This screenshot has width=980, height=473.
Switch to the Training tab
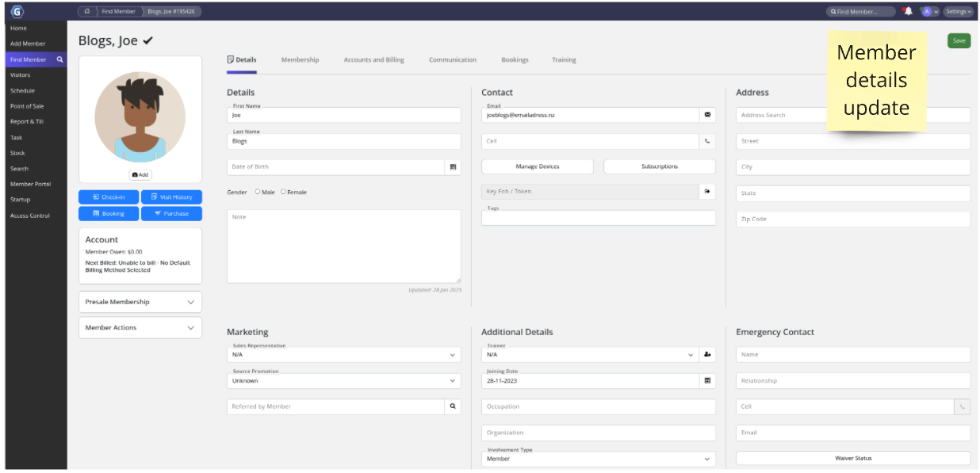(x=564, y=60)
